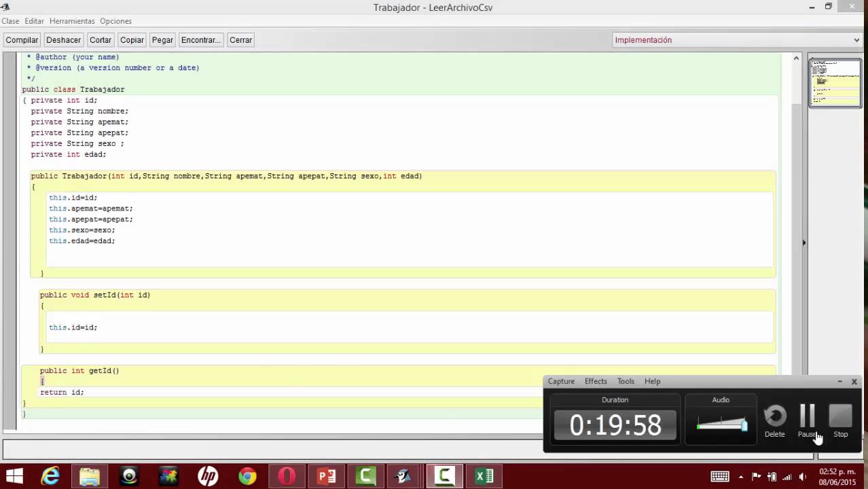
Task: Click the Trabajador constructor signature line
Action: point(226,176)
